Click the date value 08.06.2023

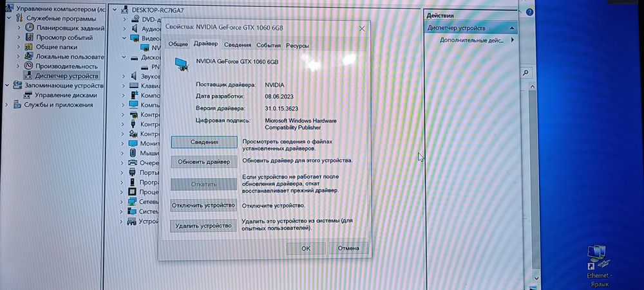(279, 96)
